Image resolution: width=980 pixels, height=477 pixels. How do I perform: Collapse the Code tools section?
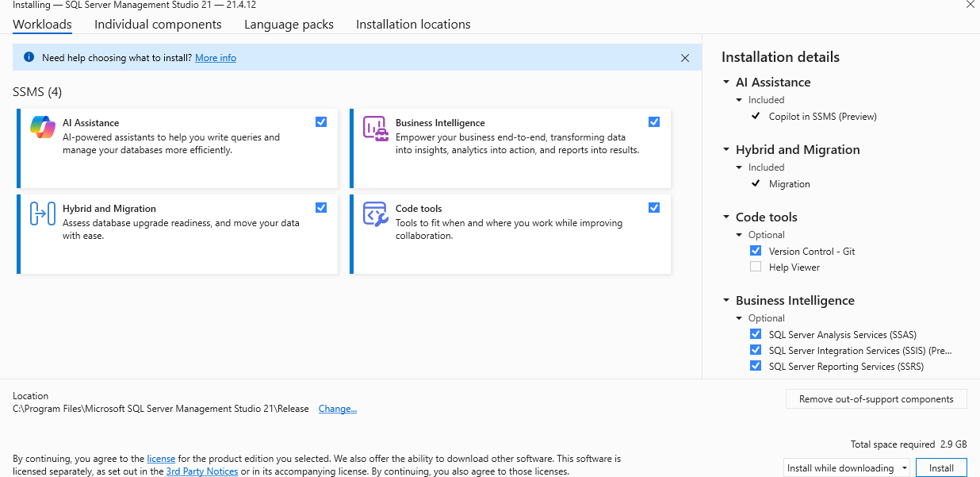[725, 217]
